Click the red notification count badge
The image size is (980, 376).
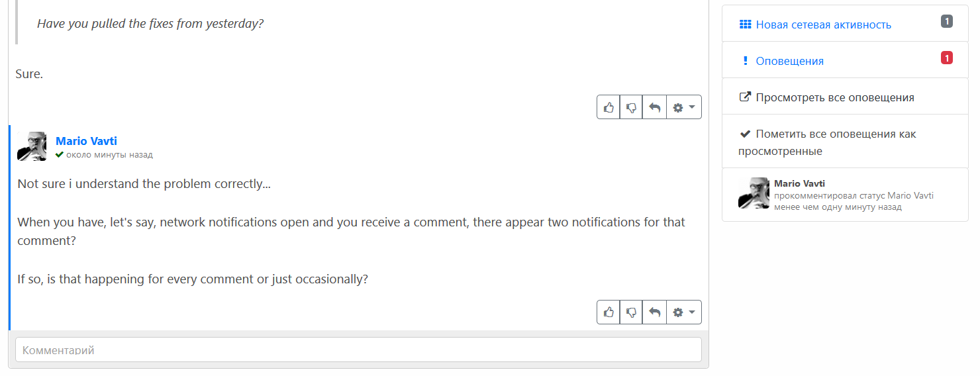pyautogui.click(x=947, y=58)
